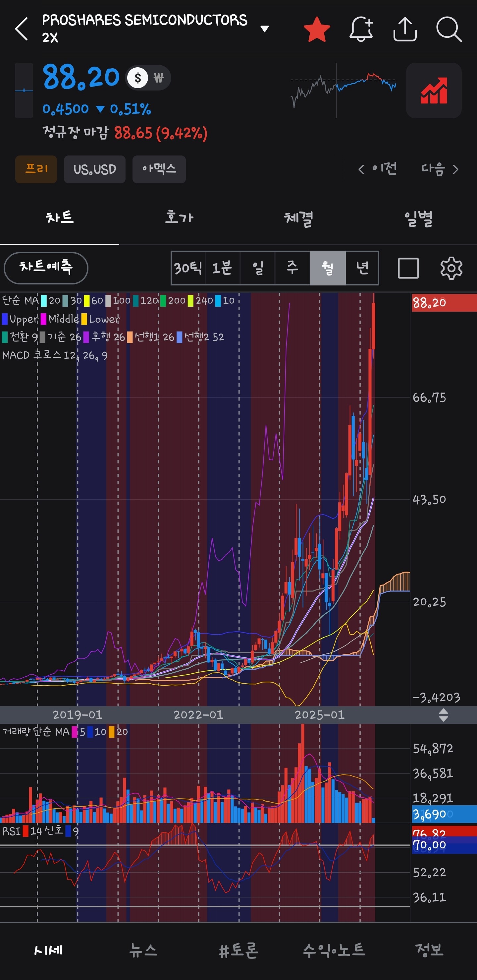The image size is (477, 980).
Task: Select the 1분 chart interval
Action: pyautogui.click(x=222, y=268)
